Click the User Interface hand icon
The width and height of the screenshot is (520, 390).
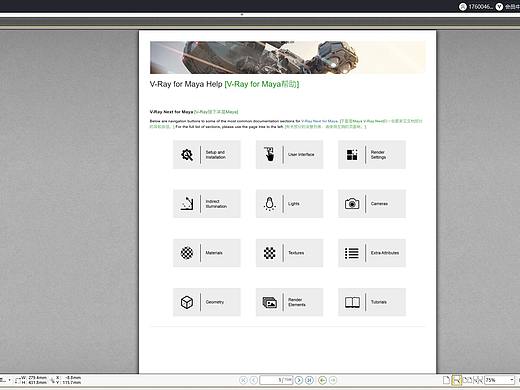270,154
